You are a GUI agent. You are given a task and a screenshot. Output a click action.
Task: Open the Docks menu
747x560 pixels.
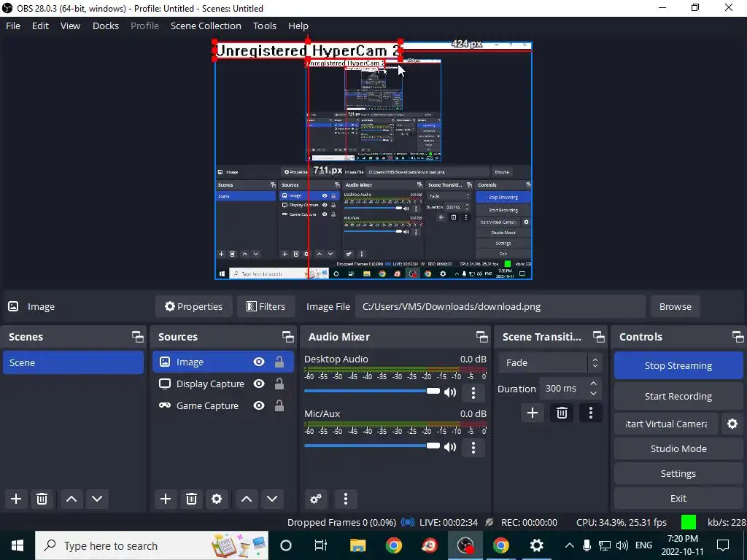pos(106,26)
